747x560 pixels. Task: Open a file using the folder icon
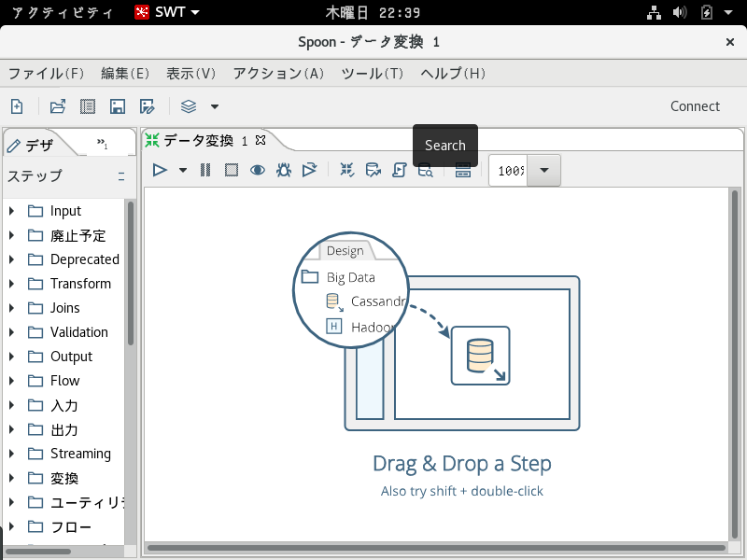(58, 106)
